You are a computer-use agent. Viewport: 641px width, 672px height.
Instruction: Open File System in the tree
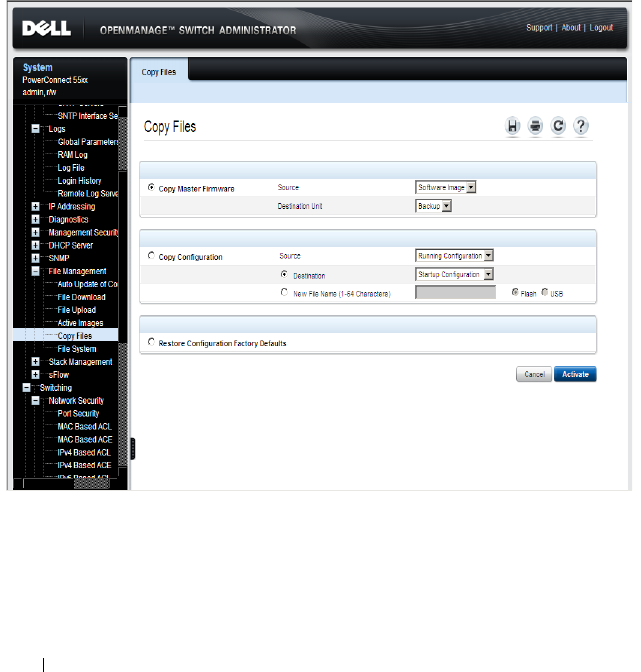point(77,349)
